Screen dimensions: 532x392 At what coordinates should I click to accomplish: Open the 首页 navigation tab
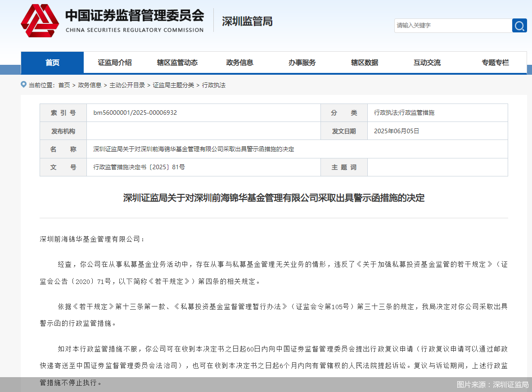click(52, 63)
